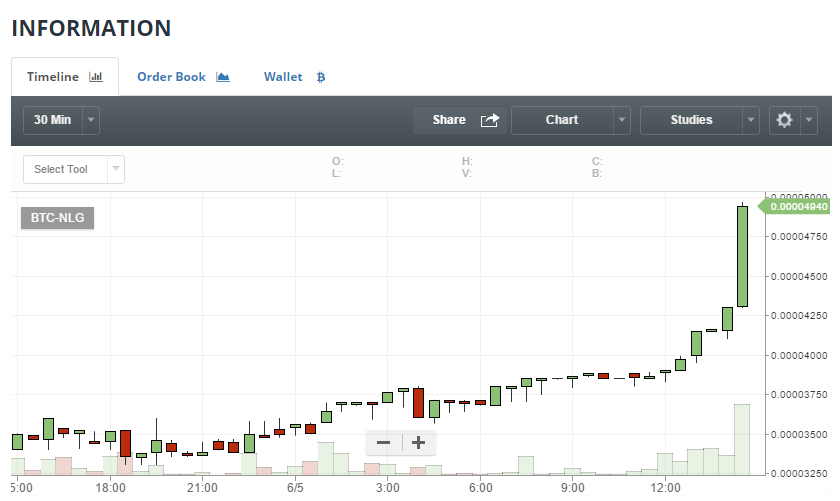Viewport: 840px width, 501px height.
Task: Click the 9:00 time axis label
Action: click(x=573, y=488)
